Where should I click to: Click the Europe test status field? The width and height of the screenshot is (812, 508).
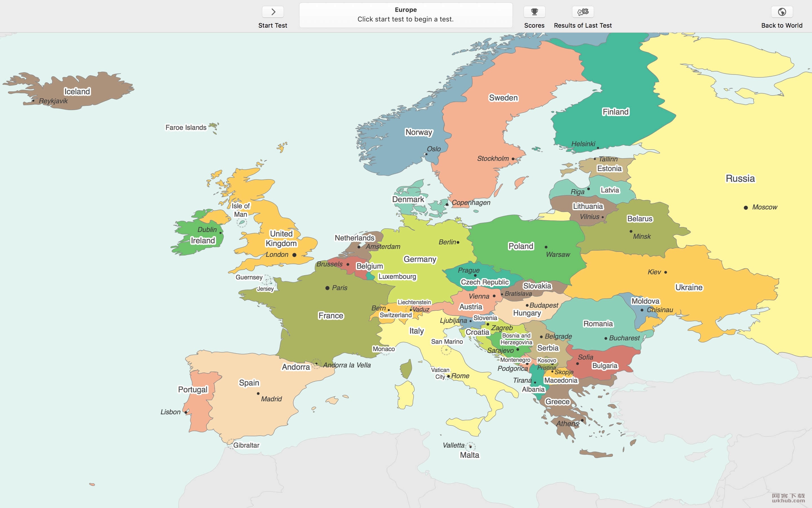[x=406, y=15]
